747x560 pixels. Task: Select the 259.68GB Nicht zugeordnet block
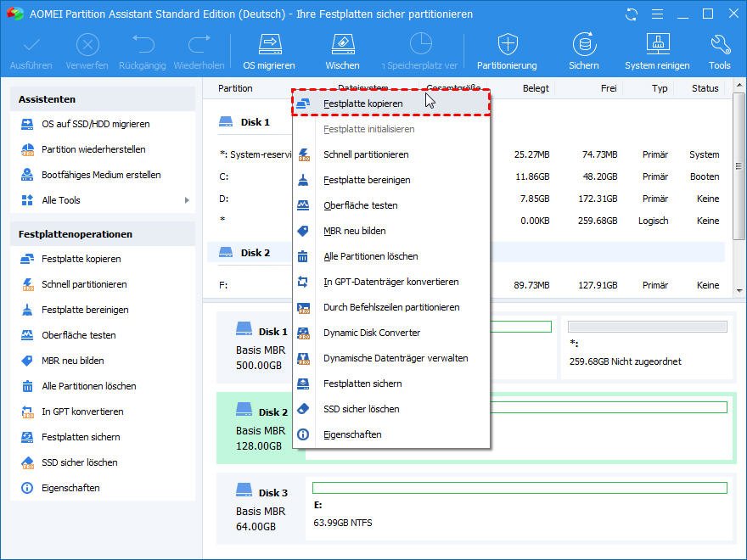[647, 347]
